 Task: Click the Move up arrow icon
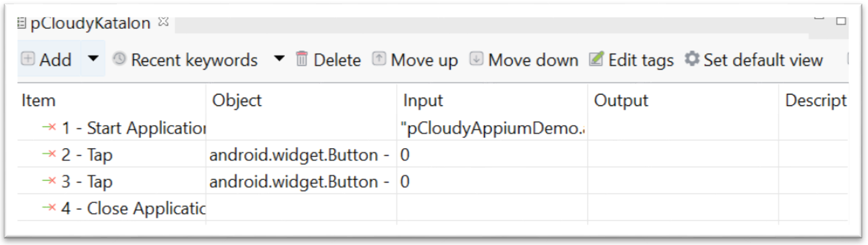coord(379,60)
